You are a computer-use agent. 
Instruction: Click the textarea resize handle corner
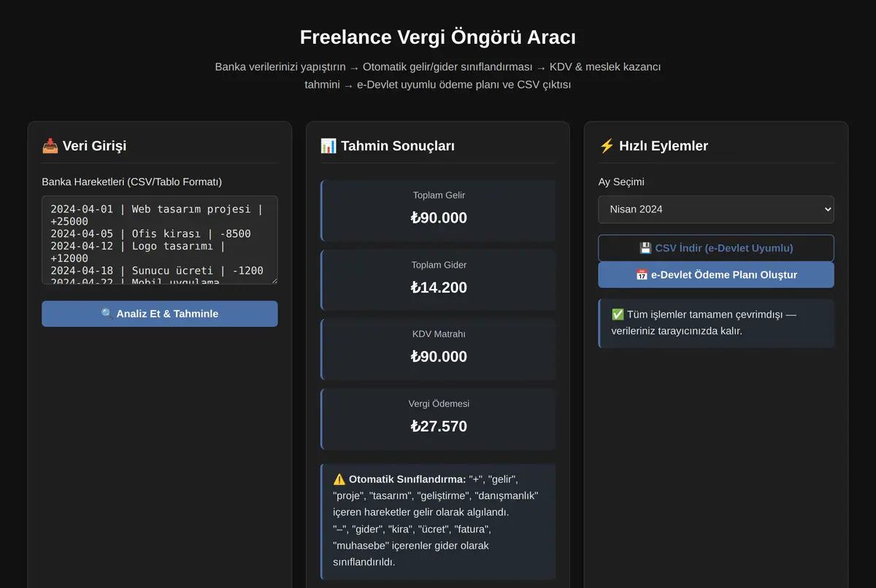click(x=274, y=280)
